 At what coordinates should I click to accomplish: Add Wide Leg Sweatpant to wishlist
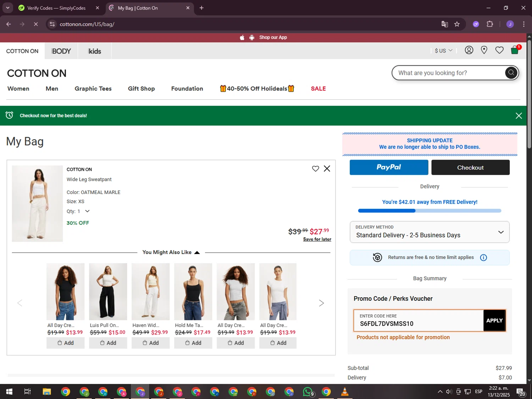point(315,169)
